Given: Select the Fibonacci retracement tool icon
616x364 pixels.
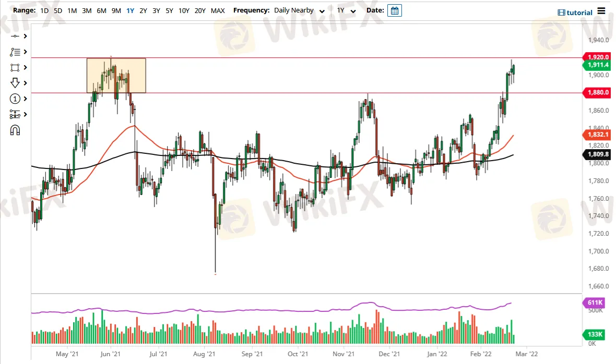Looking at the screenshot, I should pyautogui.click(x=15, y=52).
